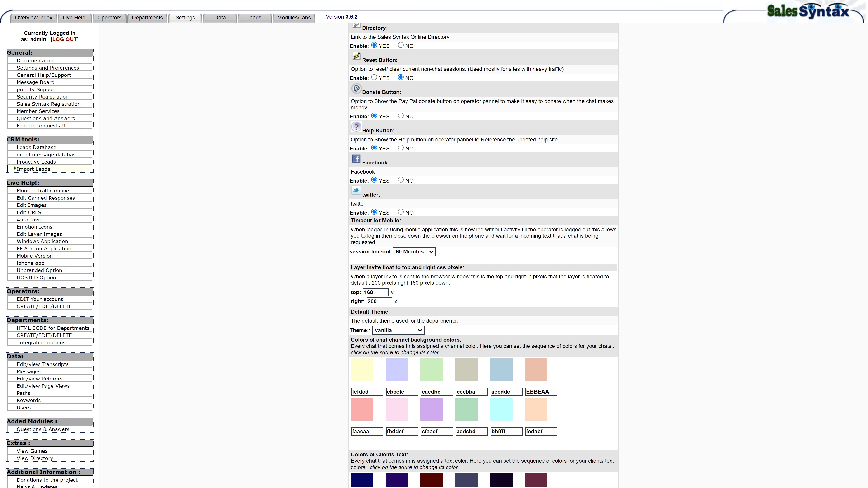Open the leads tab
This screenshot has width=868, height=488.
[255, 18]
